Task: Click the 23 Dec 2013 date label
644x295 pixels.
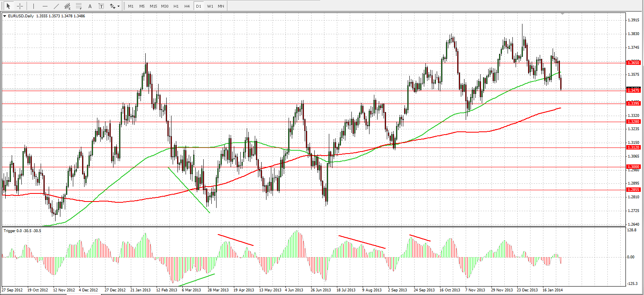Action: (527, 290)
